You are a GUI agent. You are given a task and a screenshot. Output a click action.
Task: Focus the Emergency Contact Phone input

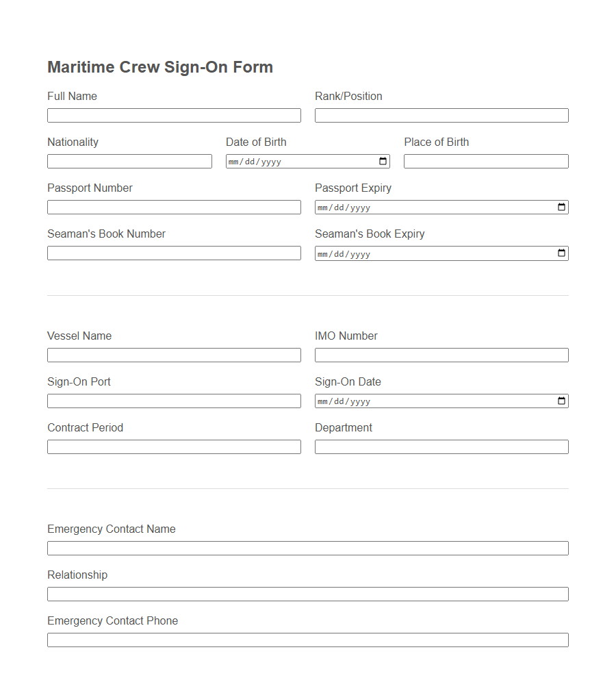click(307, 640)
